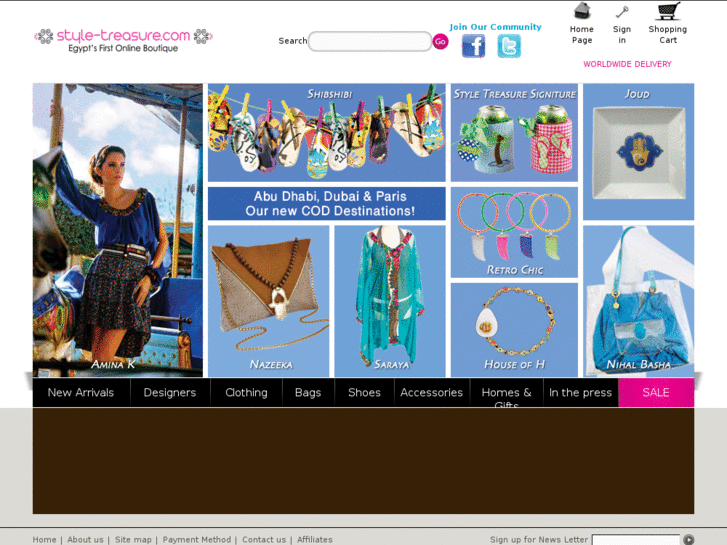
Task: Click the Home Page text label
Action: [582, 35]
